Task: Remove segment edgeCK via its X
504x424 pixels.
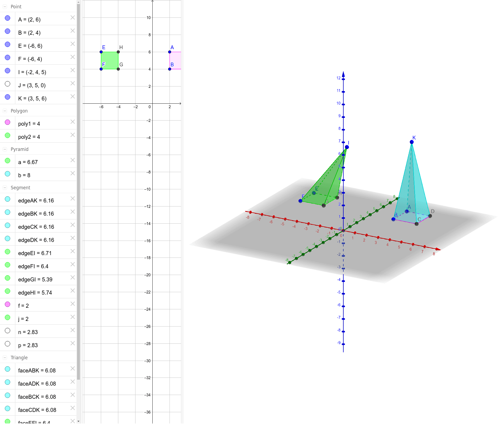Action: (73, 225)
